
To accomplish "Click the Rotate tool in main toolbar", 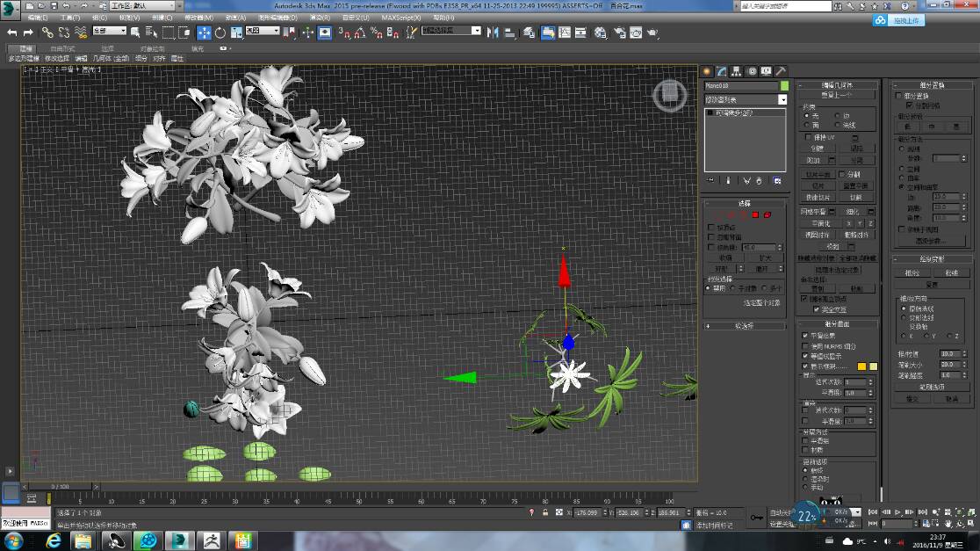I will (220, 33).
